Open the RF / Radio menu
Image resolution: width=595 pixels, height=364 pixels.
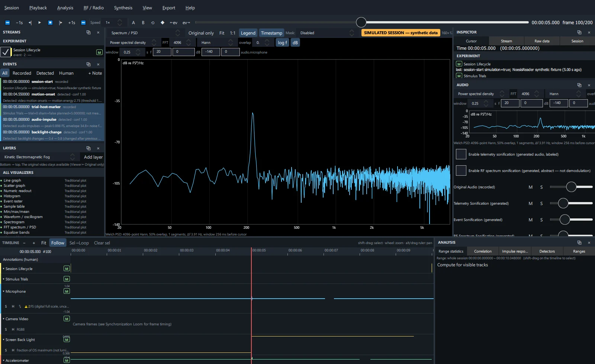(94, 8)
